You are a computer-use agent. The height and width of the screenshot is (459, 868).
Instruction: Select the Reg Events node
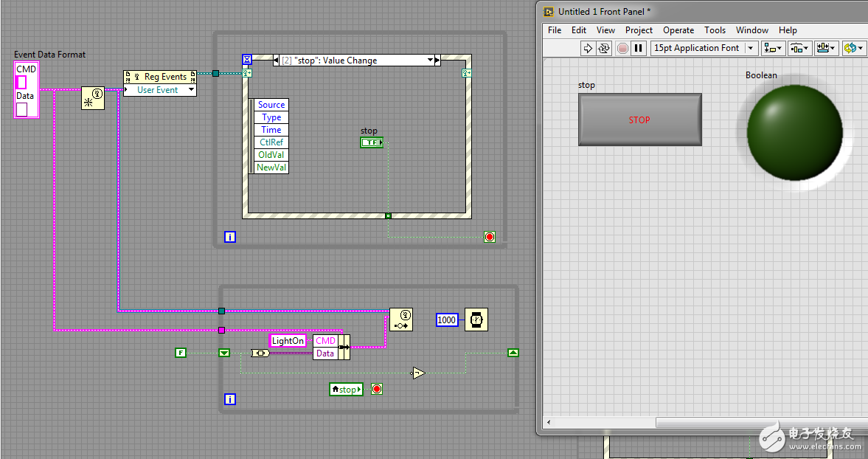pyautogui.click(x=159, y=77)
